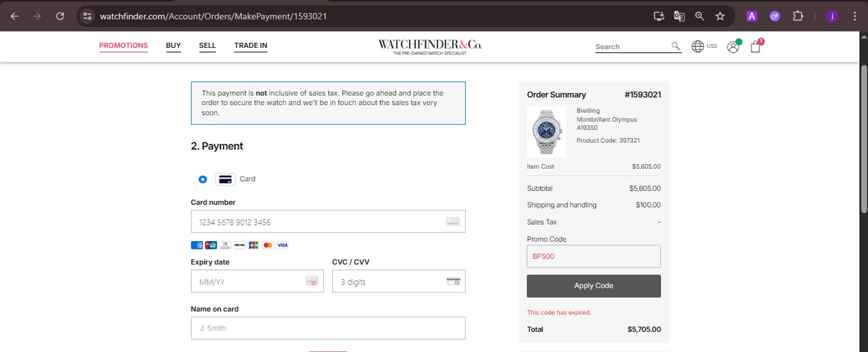Click Product Code: 397321 text
Screen dimensions: 868x352
608,140
